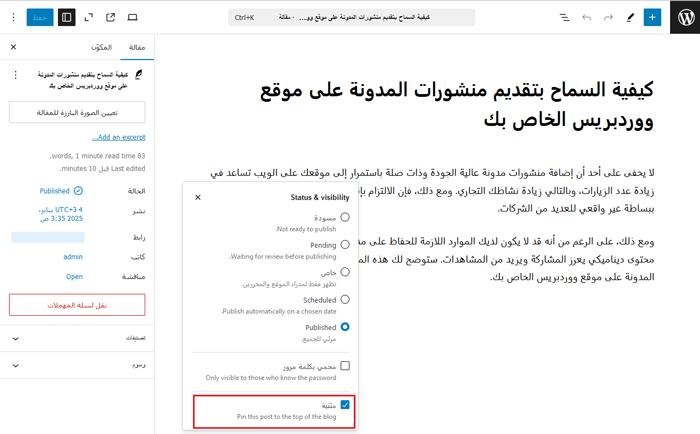Click the admin author link
The width and height of the screenshot is (700, 434).
pos(73,257)
